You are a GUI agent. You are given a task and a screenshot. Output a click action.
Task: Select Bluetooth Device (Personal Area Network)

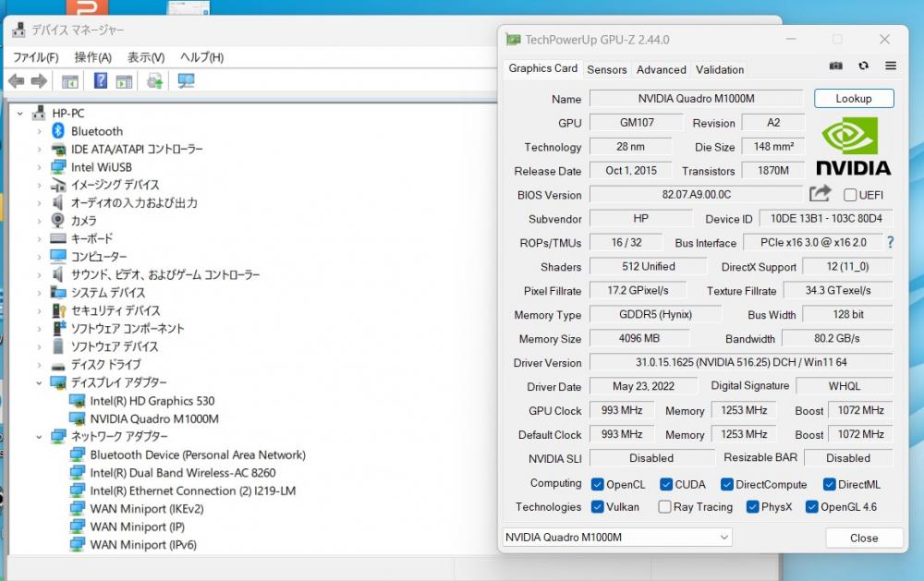198,454
